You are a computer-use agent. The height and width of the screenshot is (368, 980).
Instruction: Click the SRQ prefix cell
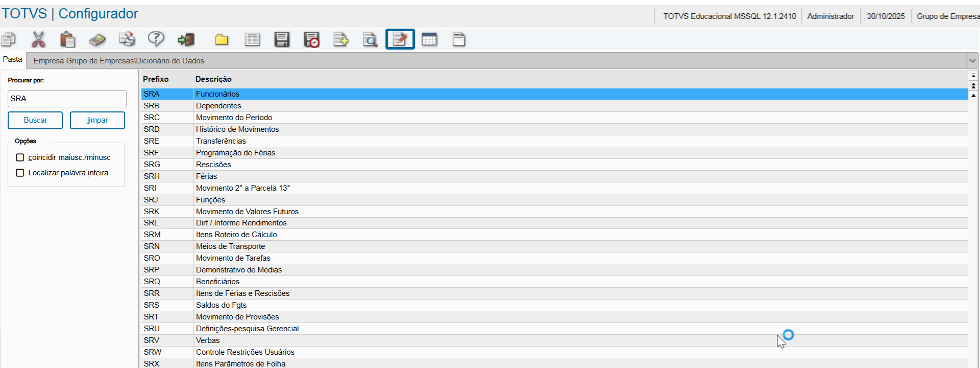pyautogui.click(x=167, y=282)
